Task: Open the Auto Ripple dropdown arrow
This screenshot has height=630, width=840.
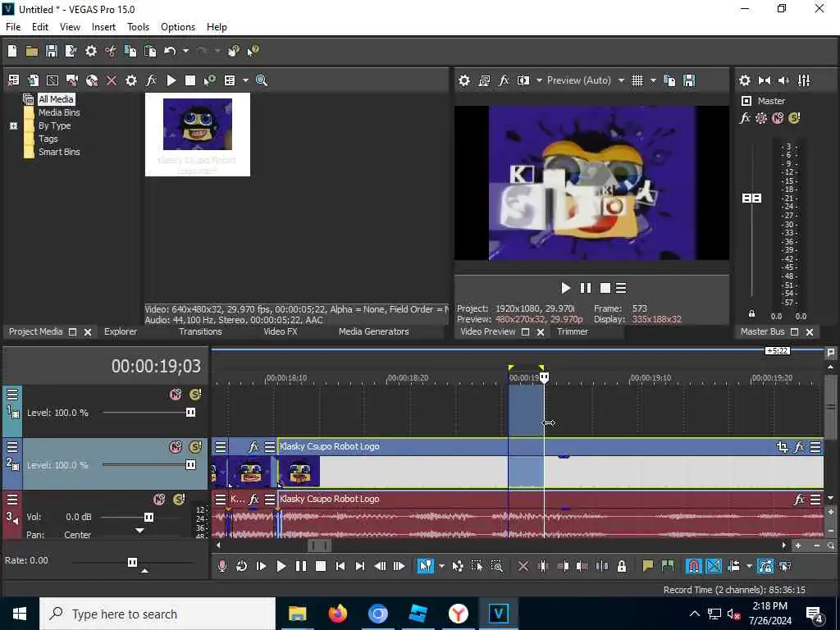Action: pyautogui.click(x=748, y=566)
